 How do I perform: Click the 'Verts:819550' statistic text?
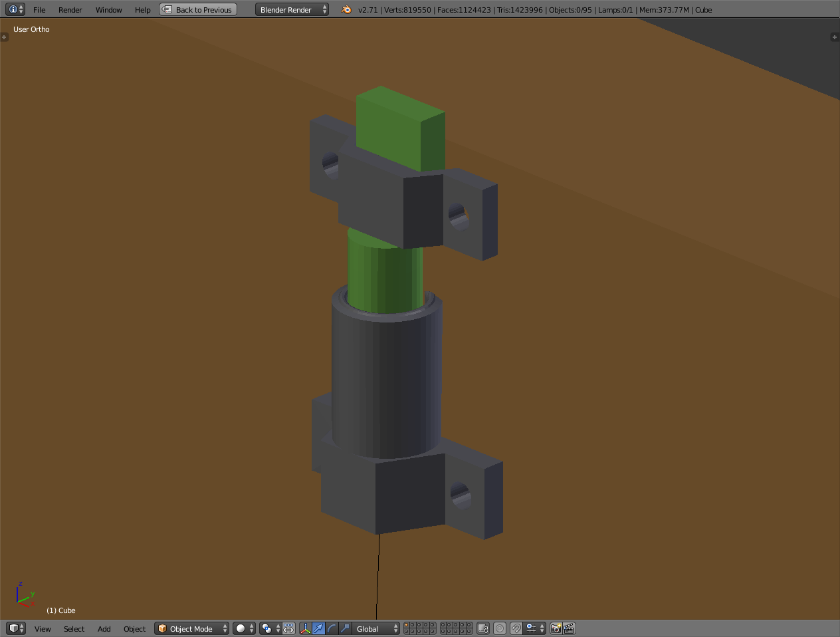coord(407,10)
